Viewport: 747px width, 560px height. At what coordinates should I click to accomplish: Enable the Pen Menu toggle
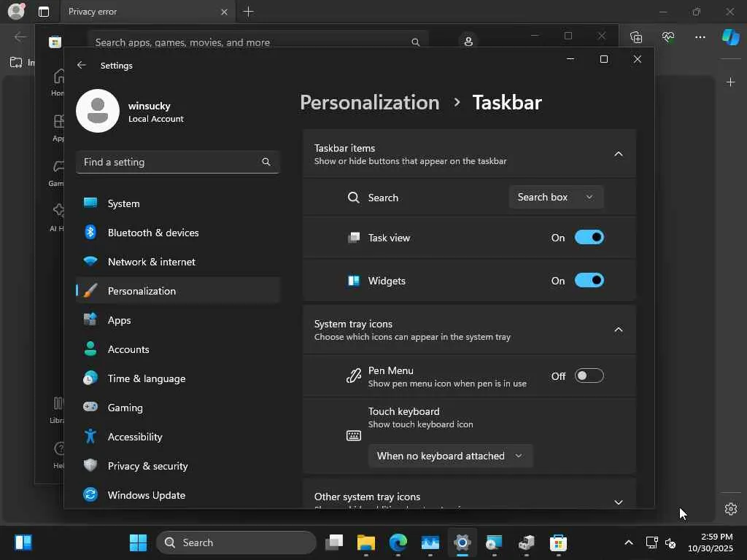[x=589, y=376]
